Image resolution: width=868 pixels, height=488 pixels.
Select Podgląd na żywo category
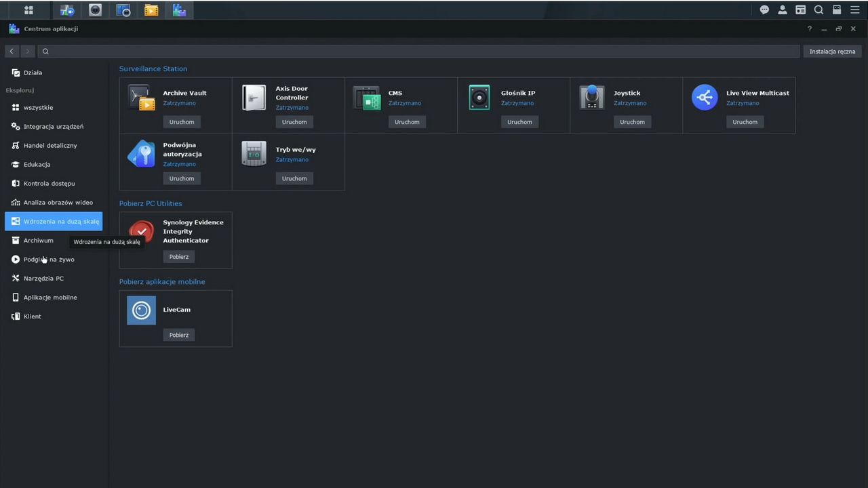(54, 259)
